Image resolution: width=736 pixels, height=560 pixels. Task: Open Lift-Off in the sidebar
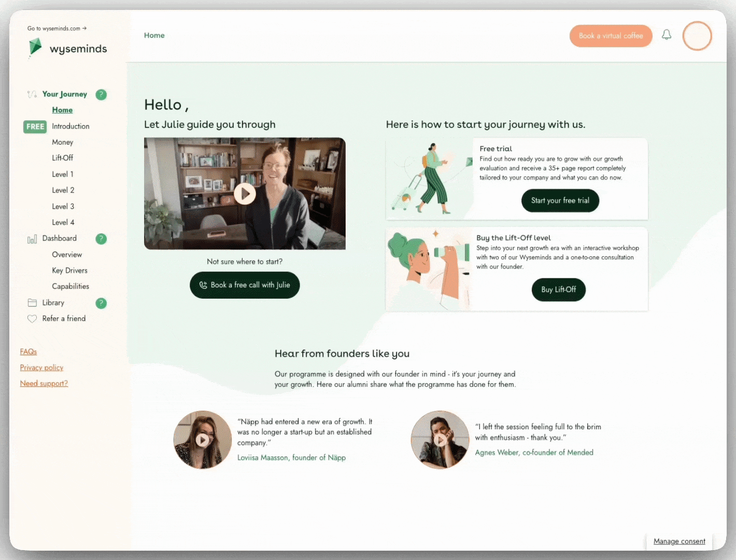62,158
